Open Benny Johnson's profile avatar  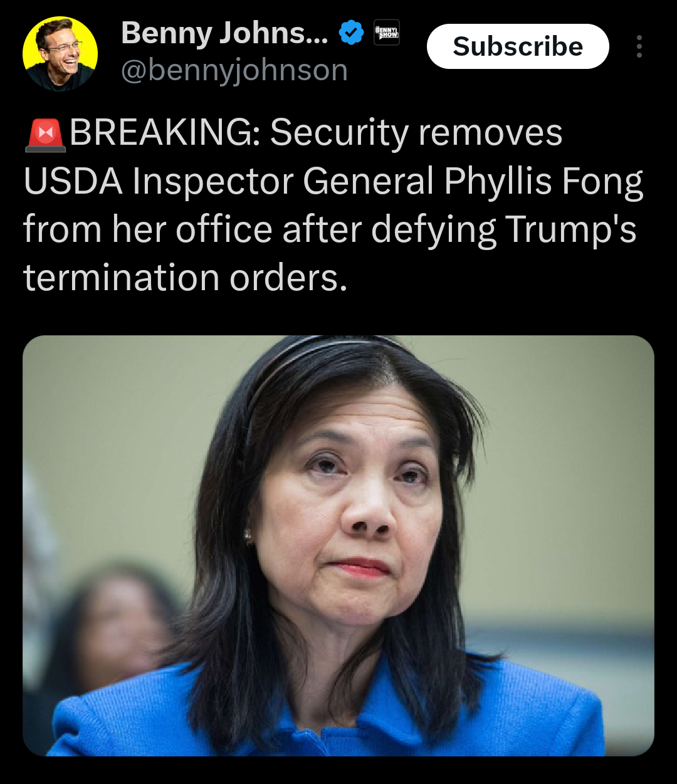(x=60, y=54)
